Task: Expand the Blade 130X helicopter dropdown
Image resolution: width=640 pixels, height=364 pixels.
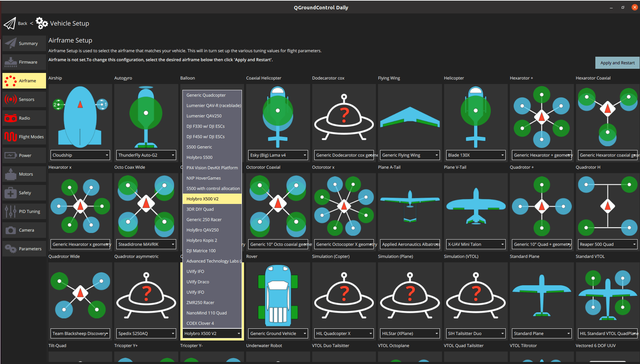Action: 475,155
